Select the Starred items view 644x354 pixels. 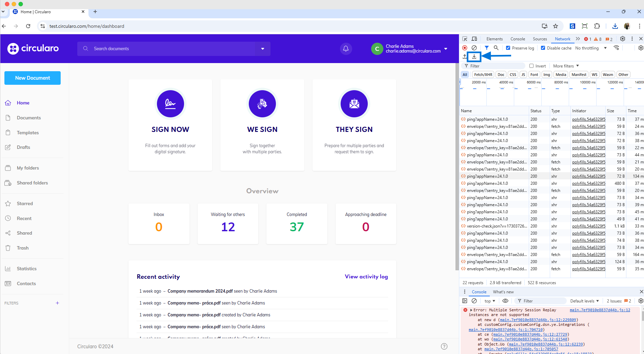click(25, 203)
